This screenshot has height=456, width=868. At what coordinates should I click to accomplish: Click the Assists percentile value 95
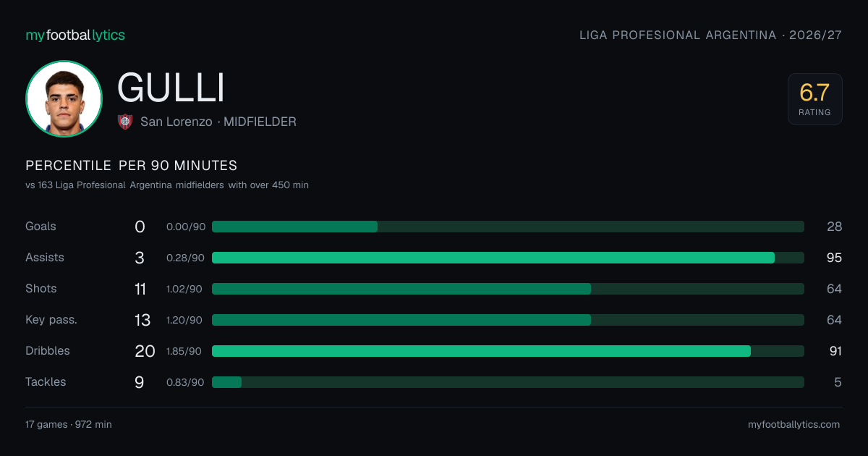pos(835,258)
